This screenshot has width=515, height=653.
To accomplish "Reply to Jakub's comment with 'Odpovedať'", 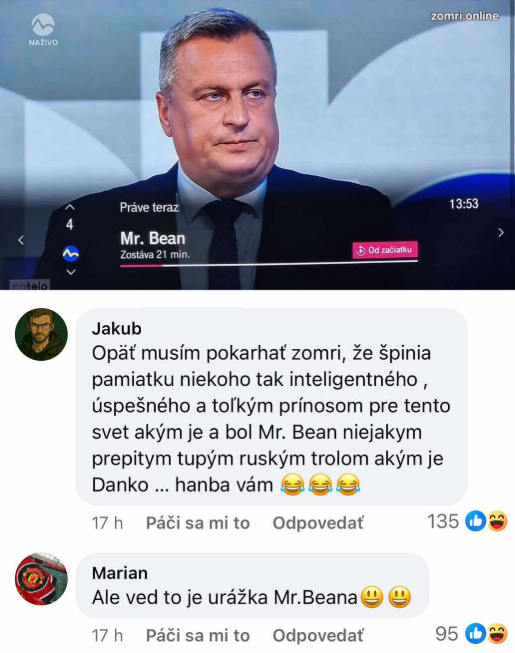I will pos(318,523).
